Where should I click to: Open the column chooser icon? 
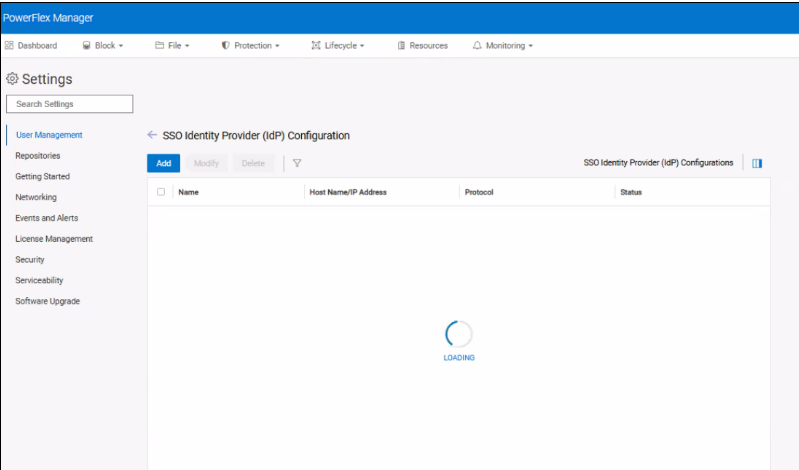pyautogui.click(x=757, y=163)
